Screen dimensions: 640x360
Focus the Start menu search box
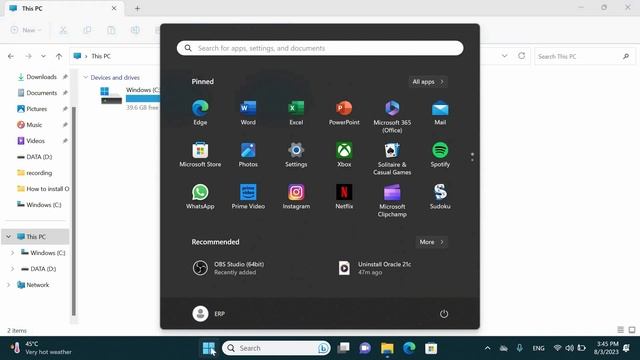pos(320,48)
